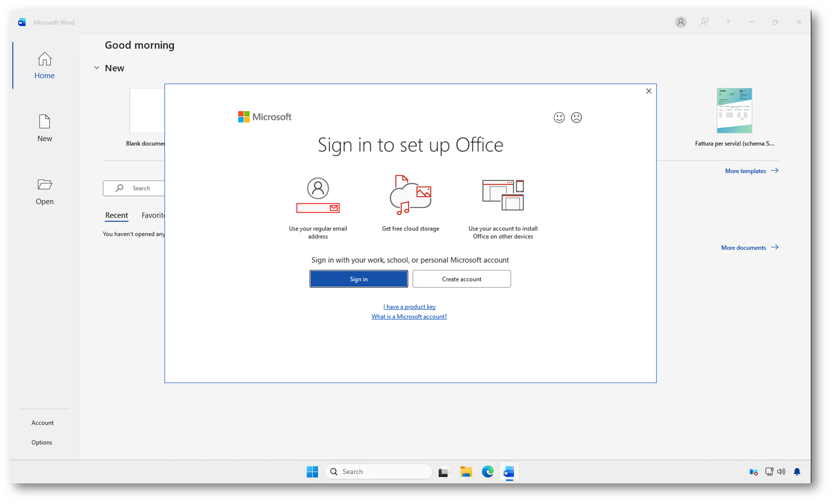Open Word Options
The width and height of the screenshot is (832, 504).
tap(42, 443)
